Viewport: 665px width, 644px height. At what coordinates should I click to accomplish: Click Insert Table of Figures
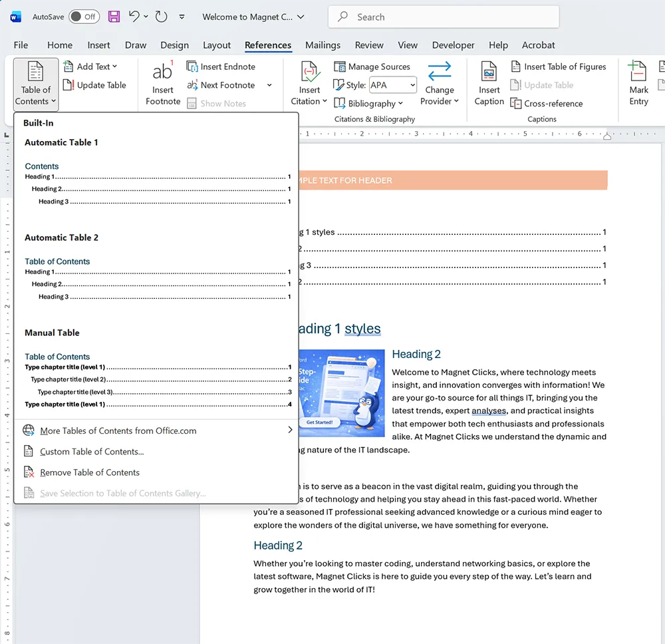[x=559, y=67]
